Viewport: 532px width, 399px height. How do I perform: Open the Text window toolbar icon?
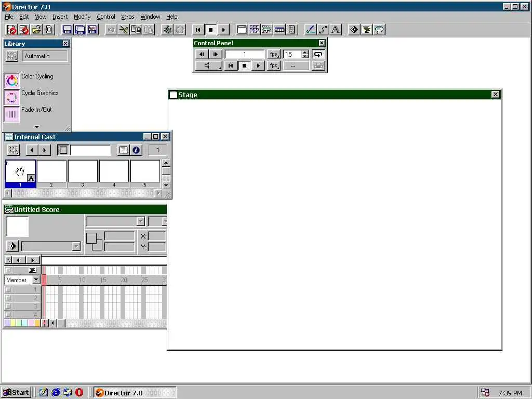coord(336,30)
